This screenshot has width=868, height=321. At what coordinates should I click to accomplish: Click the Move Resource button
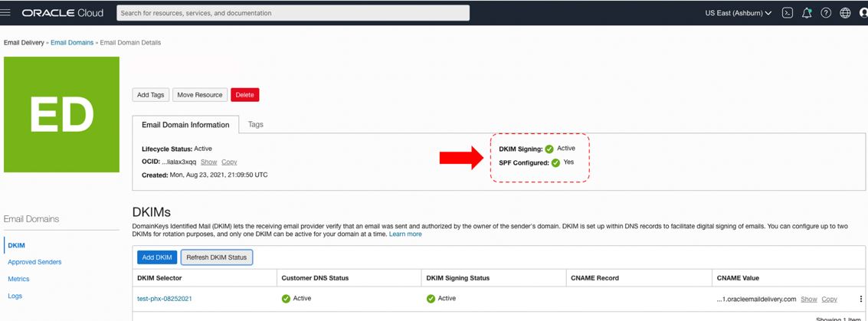coord(200,95)
